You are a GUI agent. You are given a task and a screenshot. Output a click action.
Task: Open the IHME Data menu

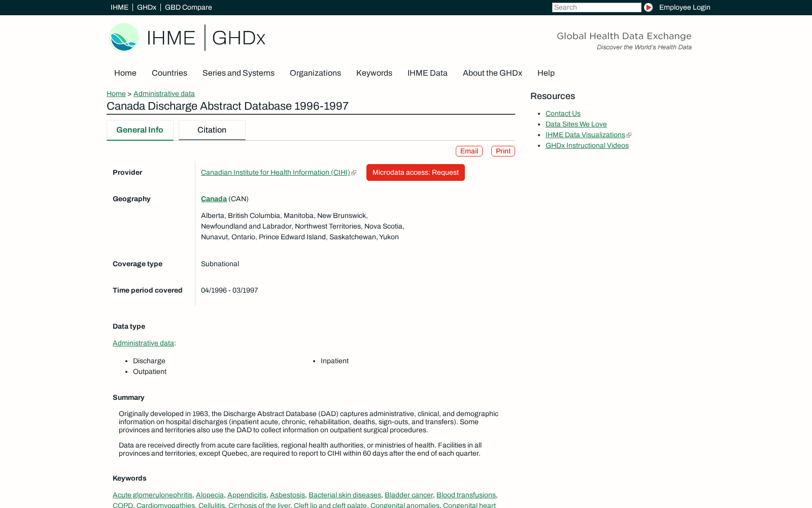tap(427, 73)
